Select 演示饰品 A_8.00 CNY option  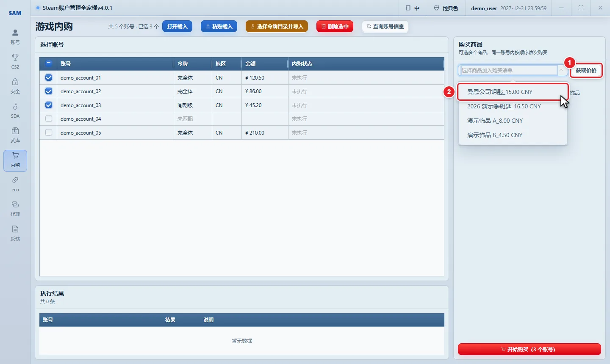(513, 121)
